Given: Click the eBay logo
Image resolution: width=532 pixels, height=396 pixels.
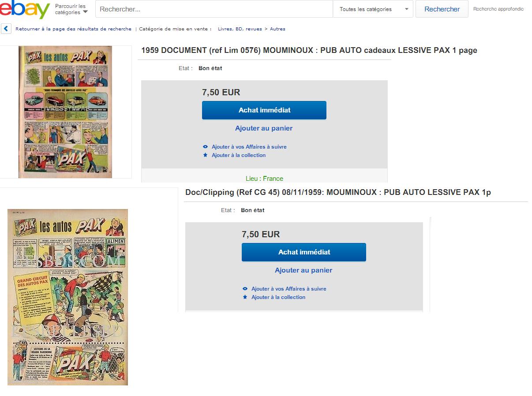Looking at the screenshot, I should tap(25, 9).
